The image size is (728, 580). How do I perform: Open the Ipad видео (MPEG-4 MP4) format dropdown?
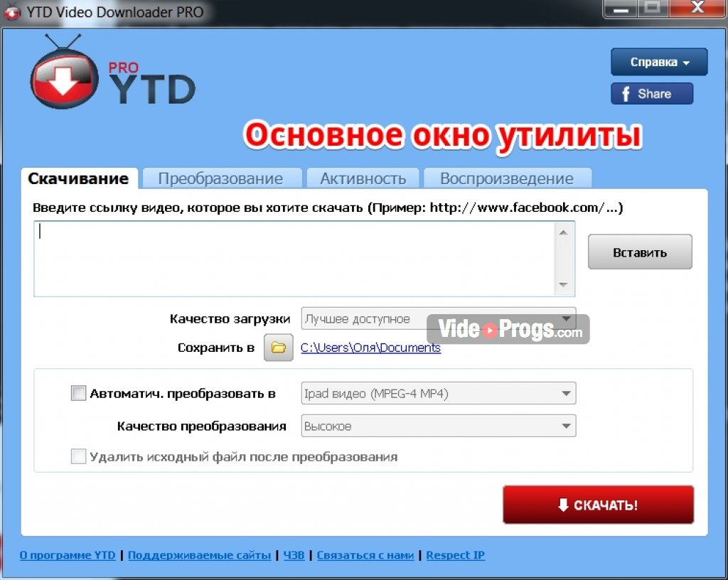(x=438, y=394)
